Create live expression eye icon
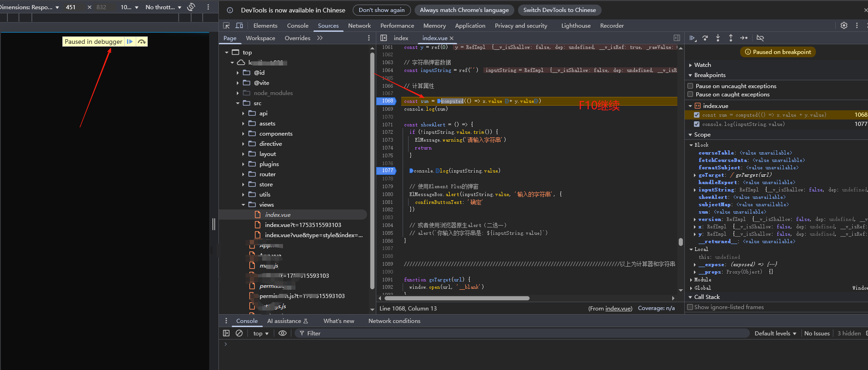Image resolution: width=868 pixels, height=370 pixels. coord(283,333)
